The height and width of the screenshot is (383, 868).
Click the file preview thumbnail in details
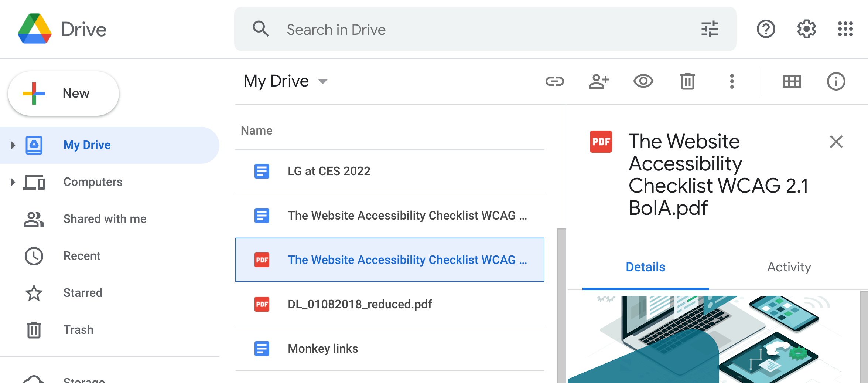pos(714,339)
